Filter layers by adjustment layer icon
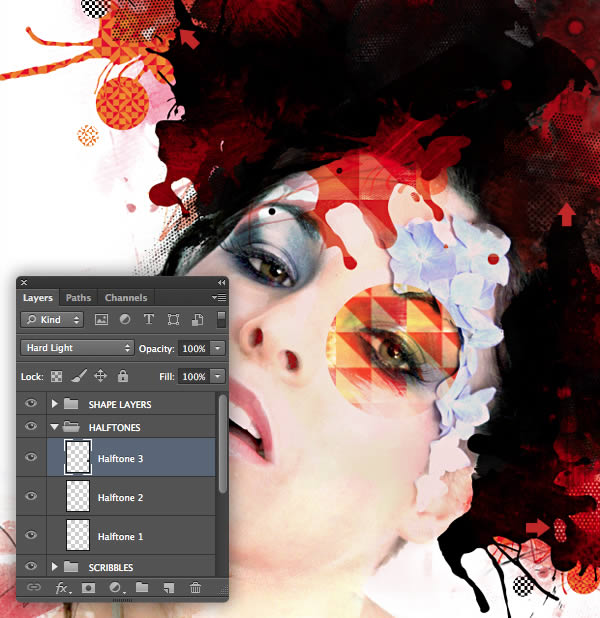The image size is (600, 618). (125, 319)
